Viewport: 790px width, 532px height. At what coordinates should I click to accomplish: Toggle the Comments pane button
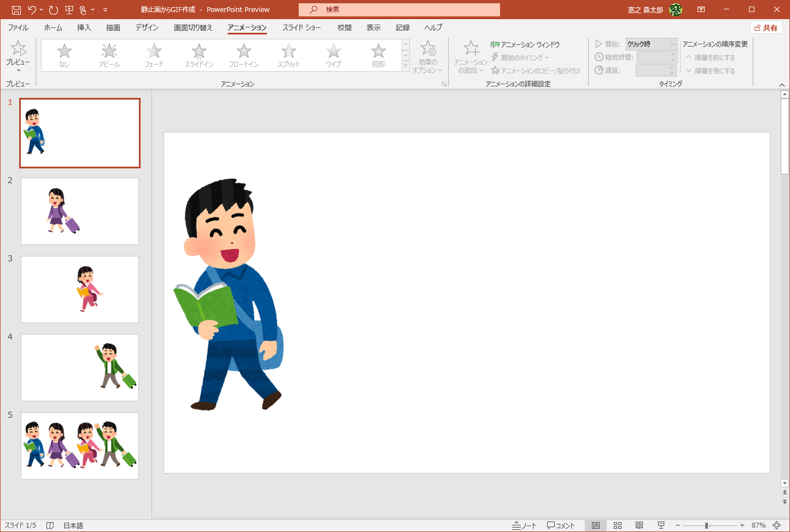[x=561, y=525]
